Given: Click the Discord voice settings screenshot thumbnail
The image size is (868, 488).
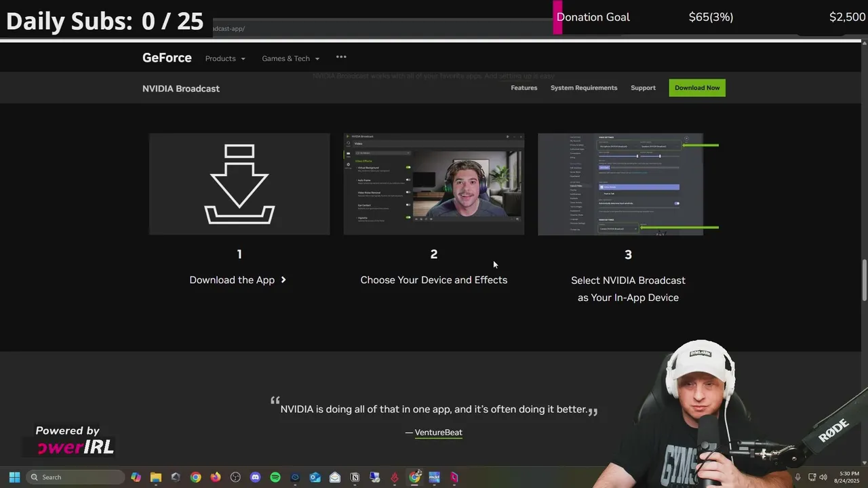Looking at the screenshot, I should [x=628, y=184].
